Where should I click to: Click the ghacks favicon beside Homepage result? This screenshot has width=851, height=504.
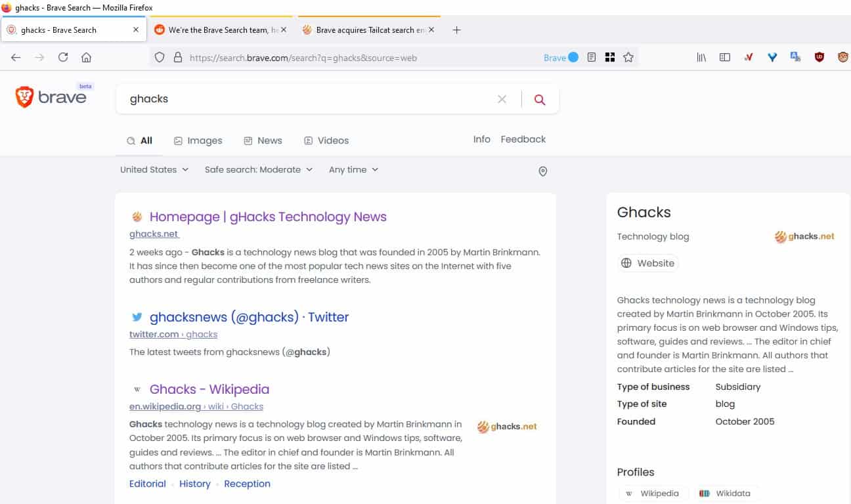137,217
